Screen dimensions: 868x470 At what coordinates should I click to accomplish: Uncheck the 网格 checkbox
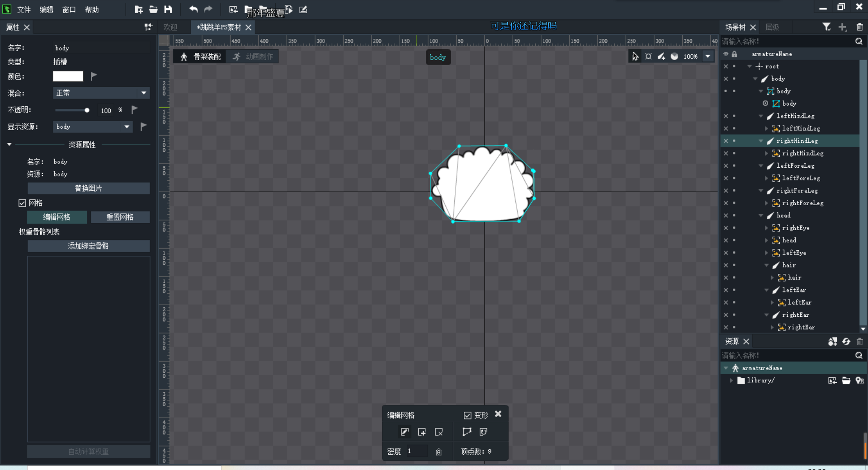coord(22,203)
